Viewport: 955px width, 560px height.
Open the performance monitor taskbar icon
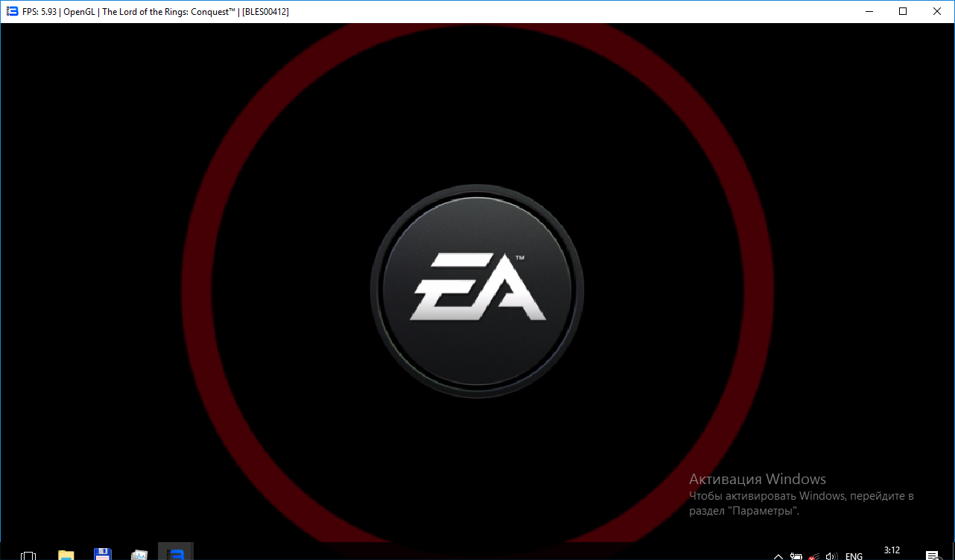click(139, 554)
